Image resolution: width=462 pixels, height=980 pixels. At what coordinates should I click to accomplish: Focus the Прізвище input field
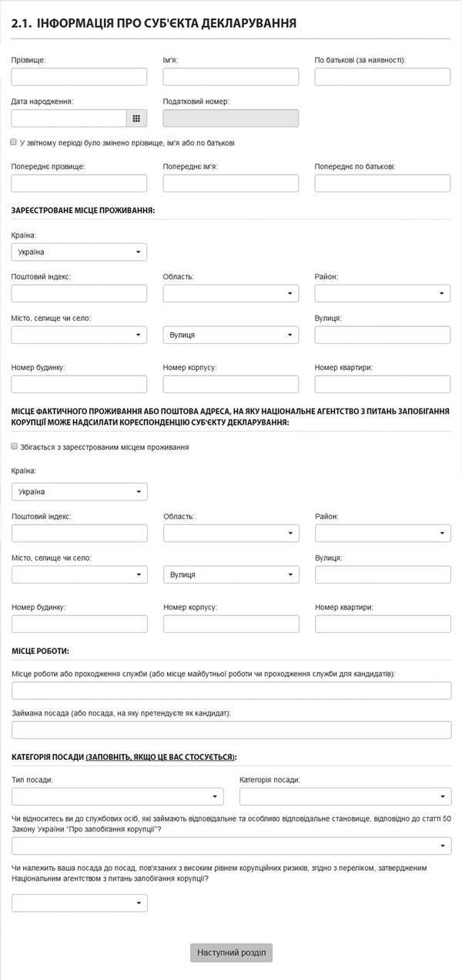click(x=79, y=76)
